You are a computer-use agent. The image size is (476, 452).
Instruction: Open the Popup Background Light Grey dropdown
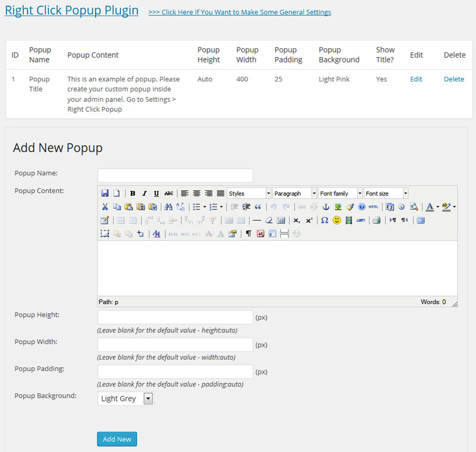click(x=126, y=398)
